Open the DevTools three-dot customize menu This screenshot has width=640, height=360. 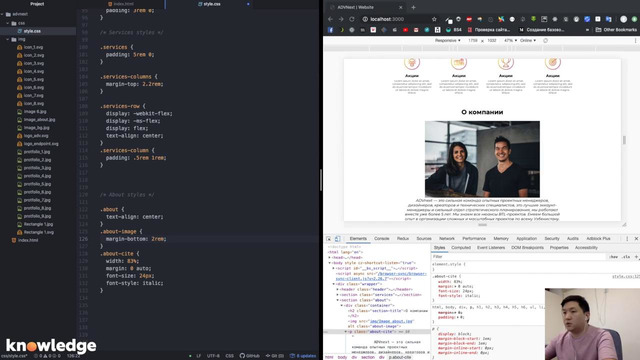click(627, 239)
